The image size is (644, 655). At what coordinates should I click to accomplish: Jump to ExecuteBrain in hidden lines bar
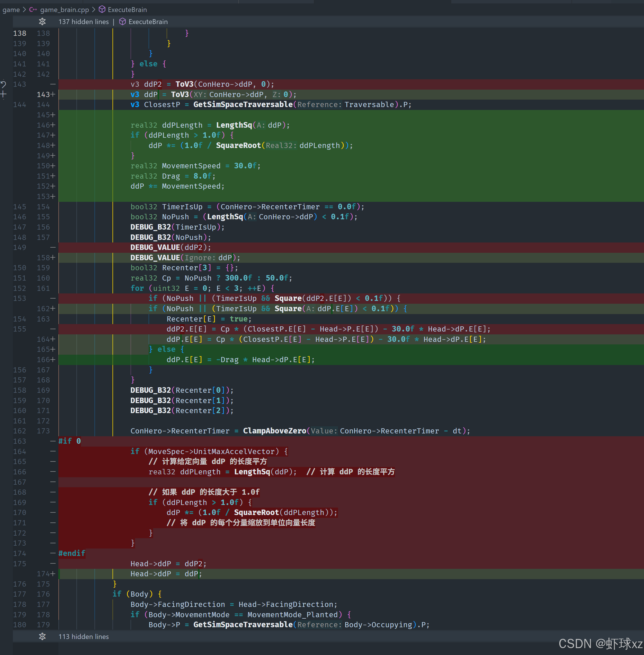coord(148,22)
